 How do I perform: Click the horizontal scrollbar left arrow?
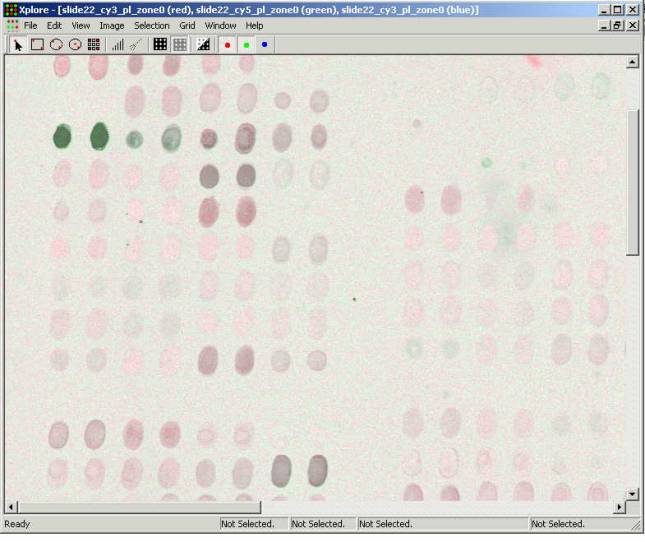click(11, 507)
